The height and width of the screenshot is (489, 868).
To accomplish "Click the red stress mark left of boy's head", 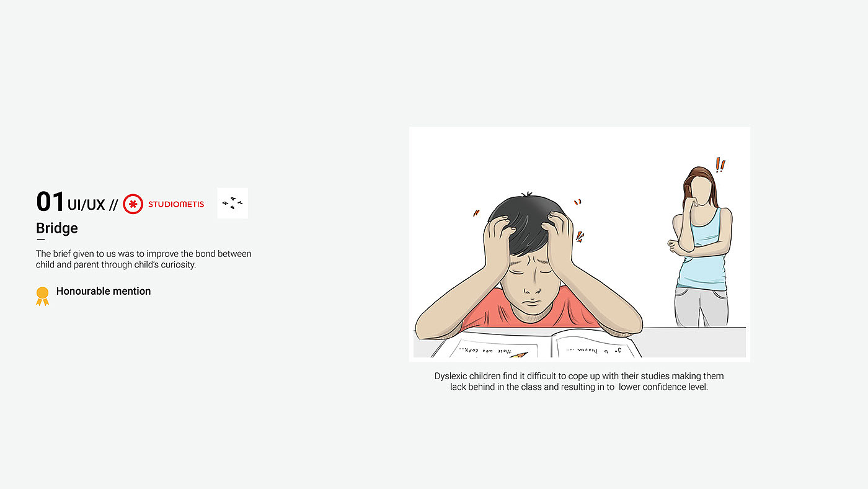I will [476, 212].
